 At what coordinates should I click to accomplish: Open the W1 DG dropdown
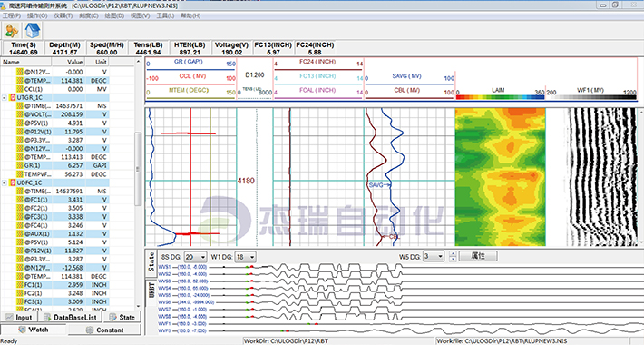(245, 257)
